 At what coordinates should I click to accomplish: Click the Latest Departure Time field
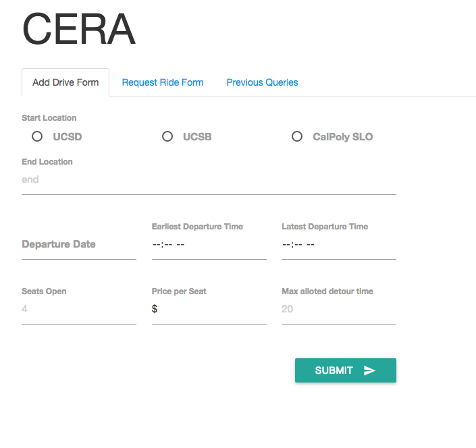coord(339,244)
